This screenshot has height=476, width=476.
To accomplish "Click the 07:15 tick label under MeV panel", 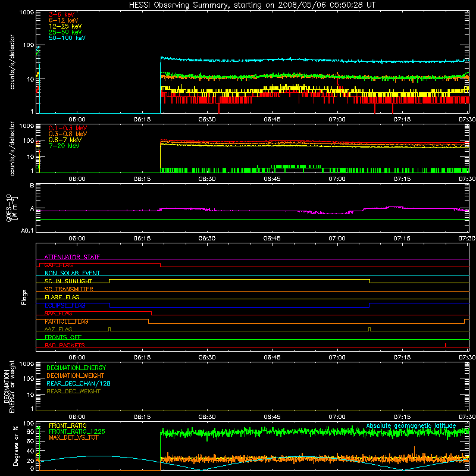I will tap(402, 179).
